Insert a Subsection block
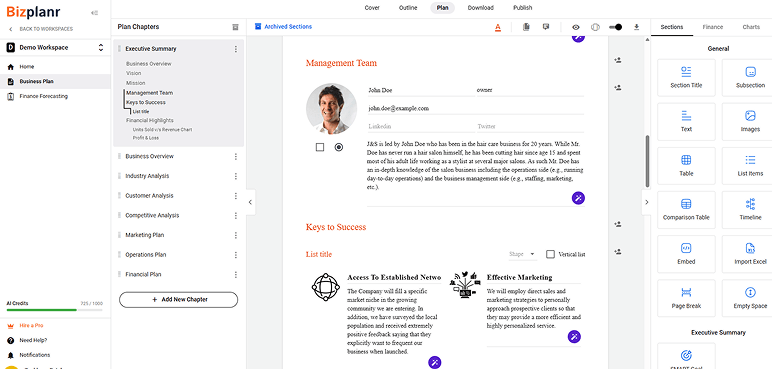Screen dimensions: 772x369 [747, 78]
